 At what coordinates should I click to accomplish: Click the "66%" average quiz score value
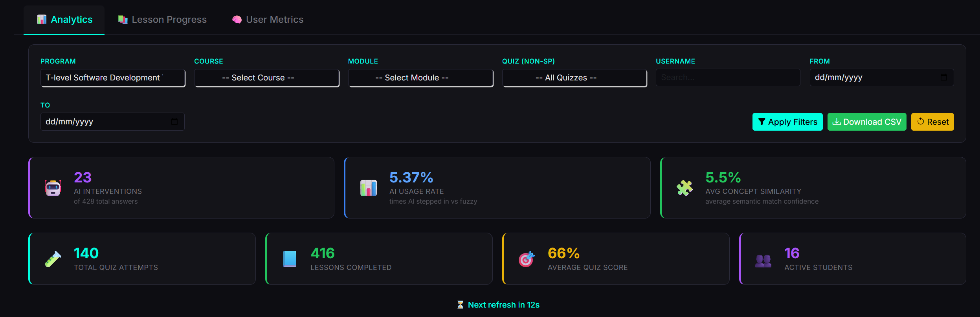563,253
